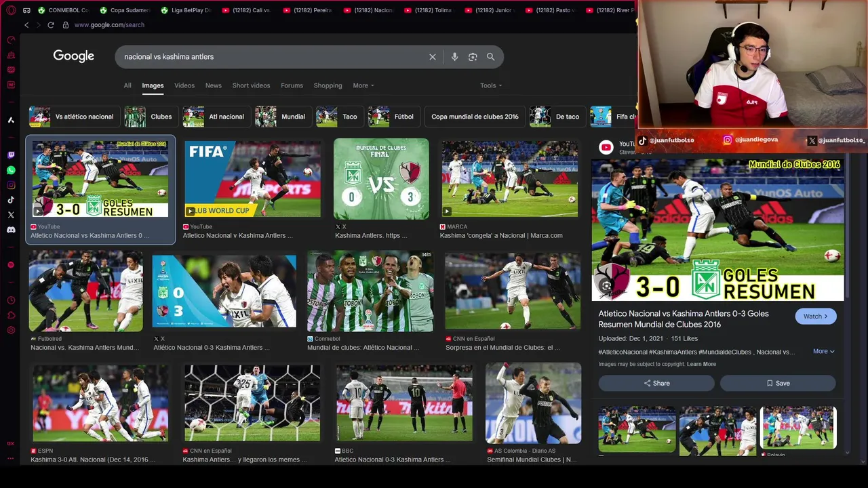Viewport: 868px width, 488px height.
Task: Click the address bar lock icon
Action: [x=66, y=25]
